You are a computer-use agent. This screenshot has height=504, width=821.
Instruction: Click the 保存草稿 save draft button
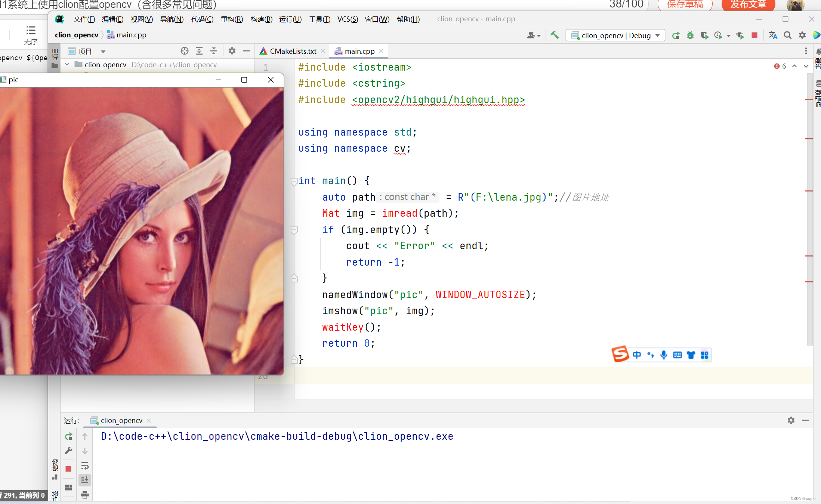pos(685,4)
